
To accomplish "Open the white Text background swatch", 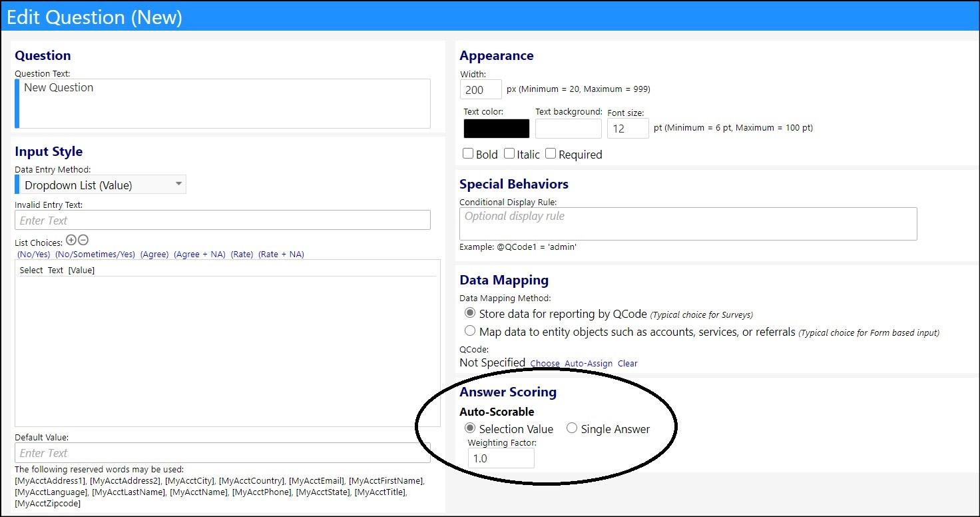I will pyautogui.click(x=569, y=129).
